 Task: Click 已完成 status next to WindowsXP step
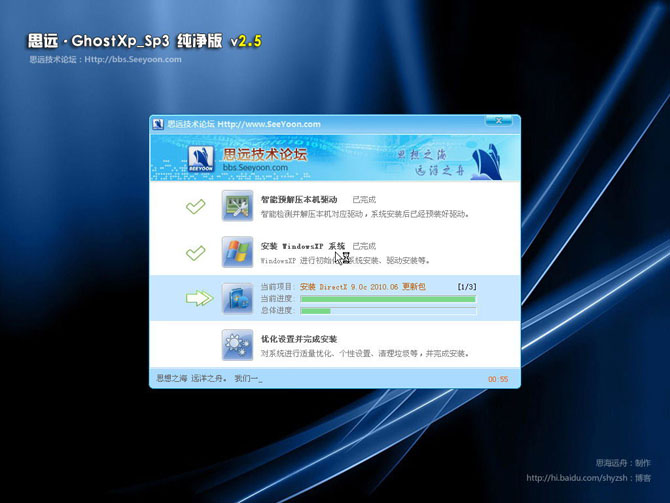point(364,246)
